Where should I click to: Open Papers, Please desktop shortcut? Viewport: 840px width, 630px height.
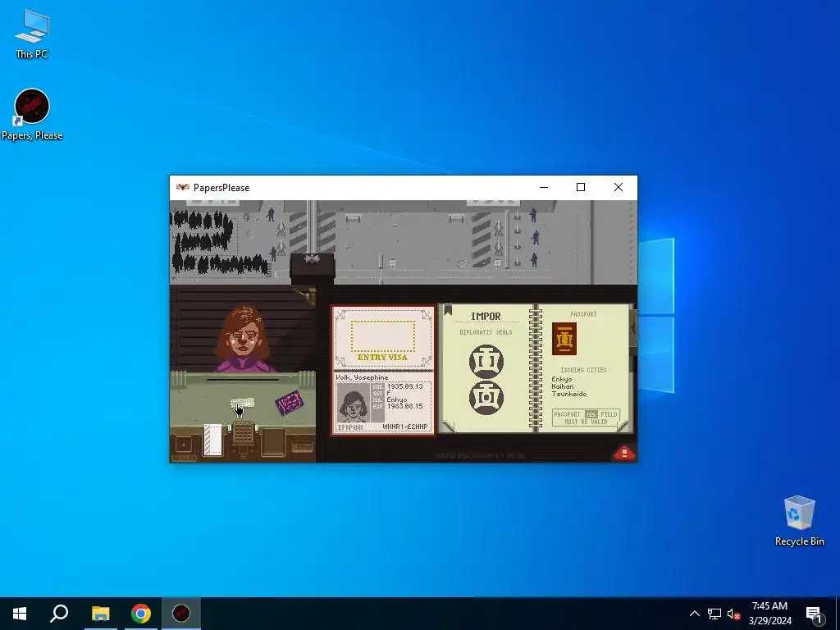coord(32,115)
